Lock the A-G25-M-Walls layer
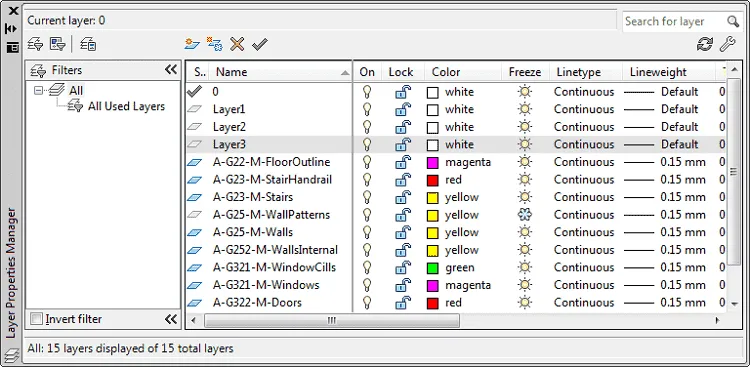 point(403,233)
